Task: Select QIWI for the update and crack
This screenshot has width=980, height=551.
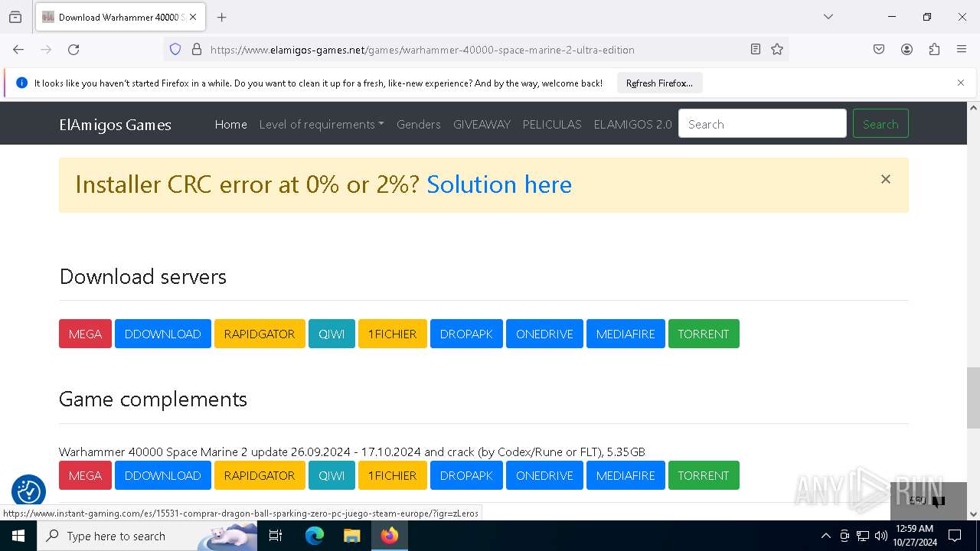Action: pyautogui.click(x=332, y=475)
